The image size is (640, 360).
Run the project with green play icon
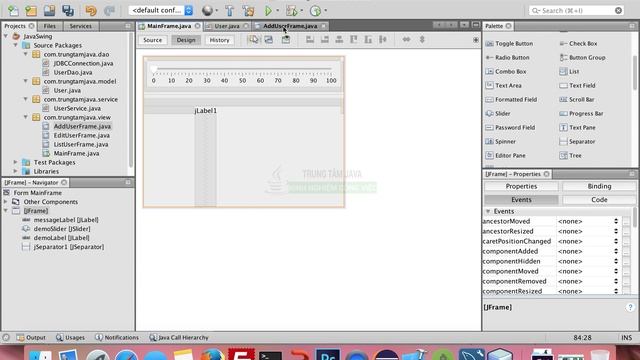tap(268, 11)
